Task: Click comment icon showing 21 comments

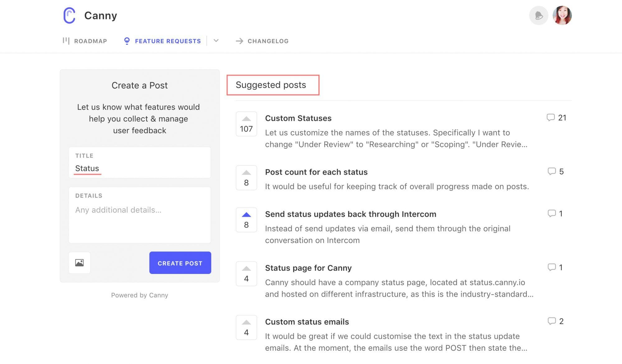Action: (550, 117)
